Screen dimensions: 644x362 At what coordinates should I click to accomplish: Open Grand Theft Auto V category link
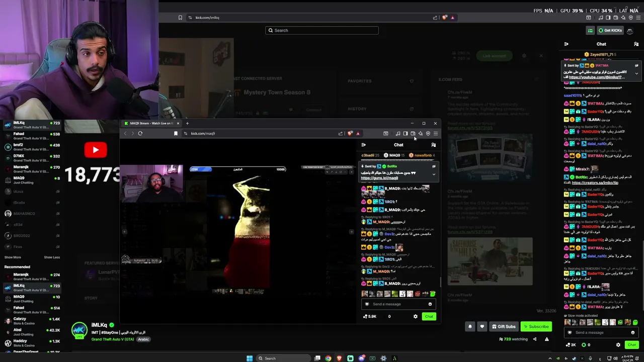pos(114,339)
